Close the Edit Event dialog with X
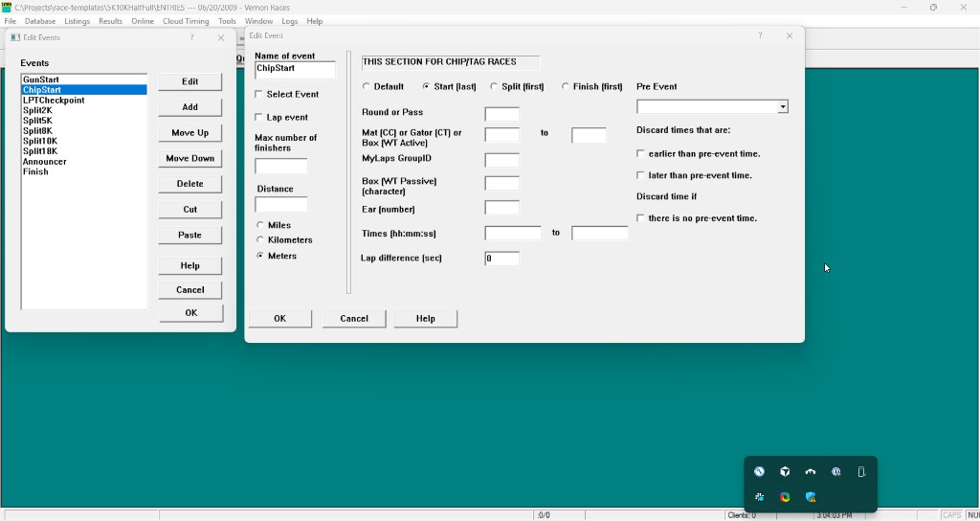The height and width of the screenshot is (521, 980). tap(790, 35)
